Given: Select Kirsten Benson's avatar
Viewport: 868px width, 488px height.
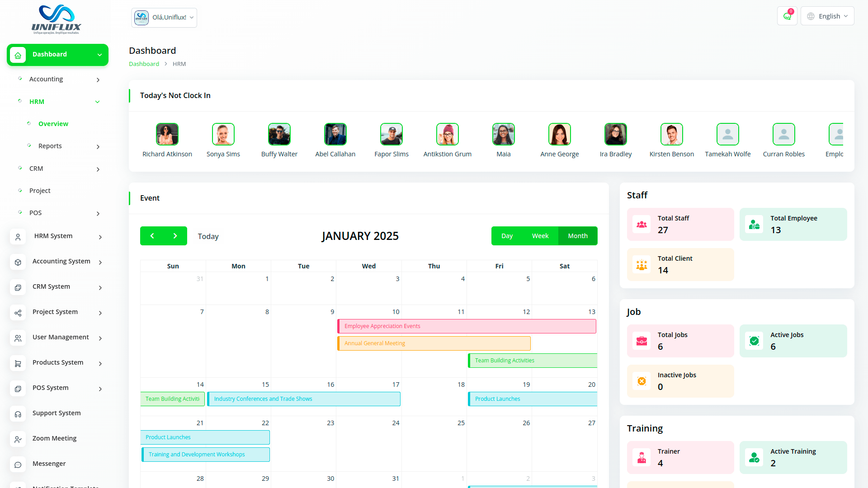Looking at the screenshot, I should pos(672,134).
